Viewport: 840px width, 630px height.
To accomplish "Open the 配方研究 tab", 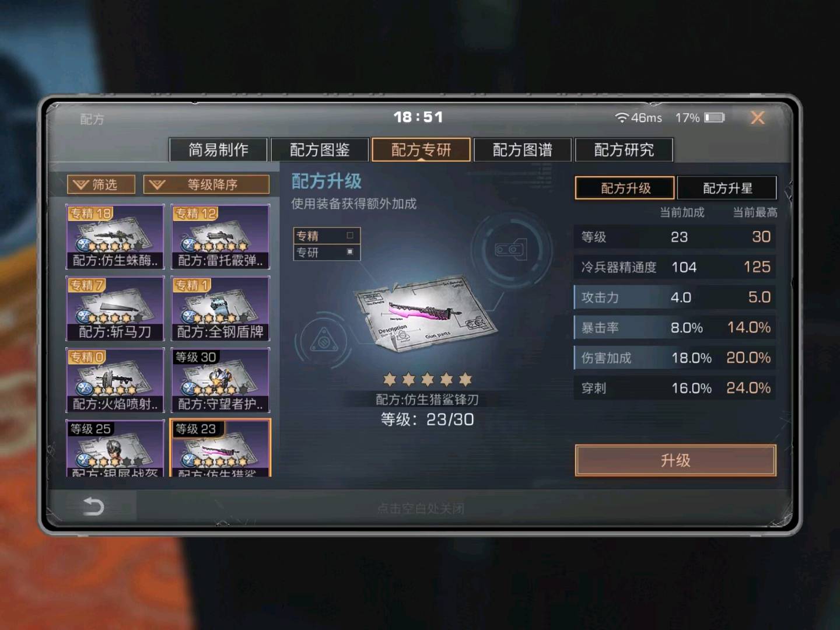I will 624,150.
